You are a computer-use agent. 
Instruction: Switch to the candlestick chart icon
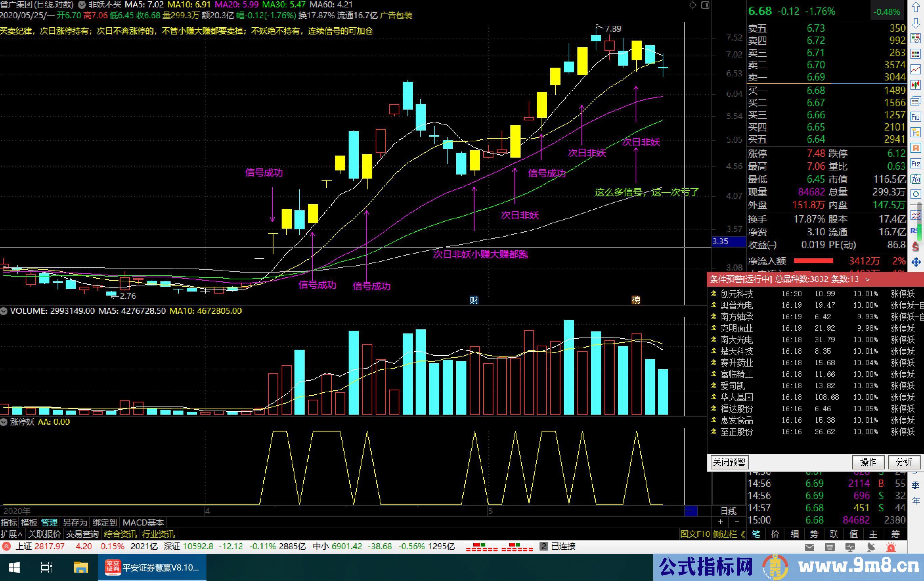pos(916,85)
